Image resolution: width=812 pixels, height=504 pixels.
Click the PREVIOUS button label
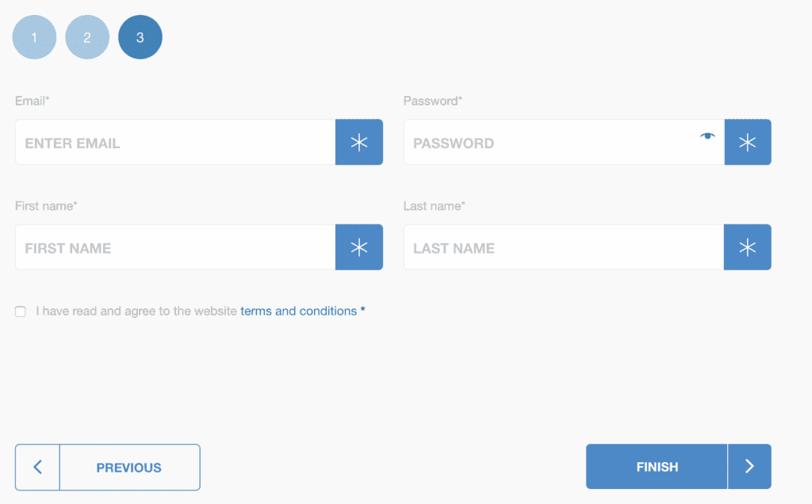click(129, 468)
